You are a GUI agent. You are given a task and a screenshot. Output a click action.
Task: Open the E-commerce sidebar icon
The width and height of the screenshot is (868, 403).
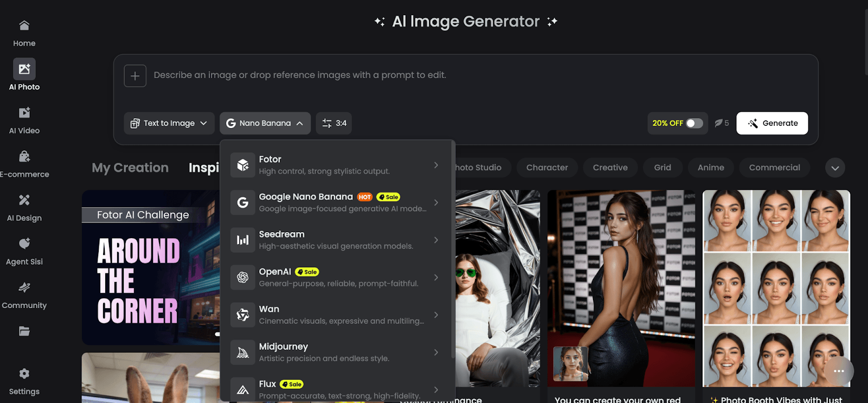click(24, 157)
